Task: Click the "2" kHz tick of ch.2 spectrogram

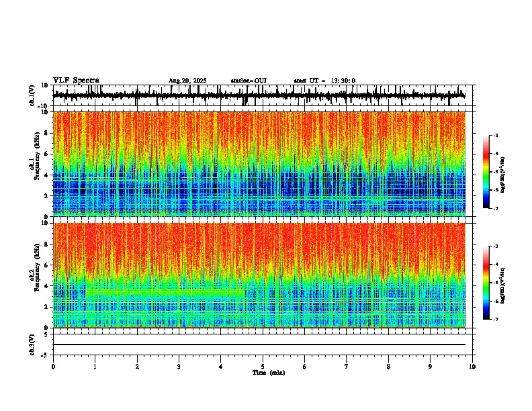Action: coord(47,307)
